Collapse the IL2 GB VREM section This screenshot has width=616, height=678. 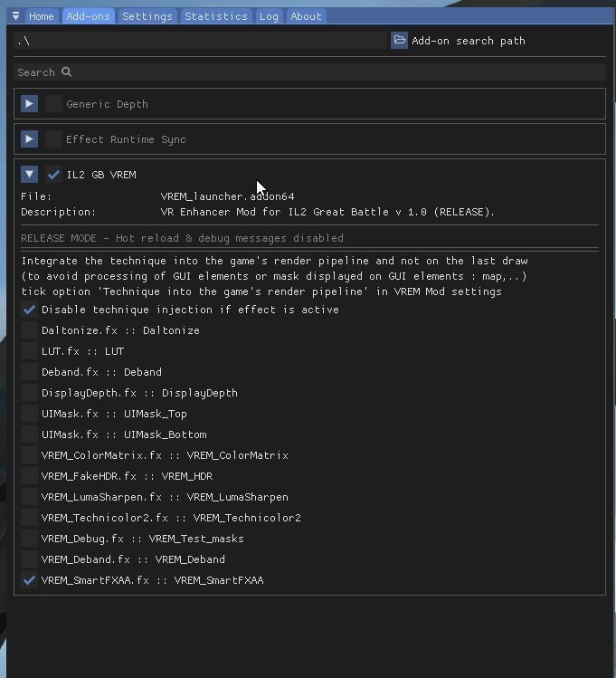pos(29,175)
